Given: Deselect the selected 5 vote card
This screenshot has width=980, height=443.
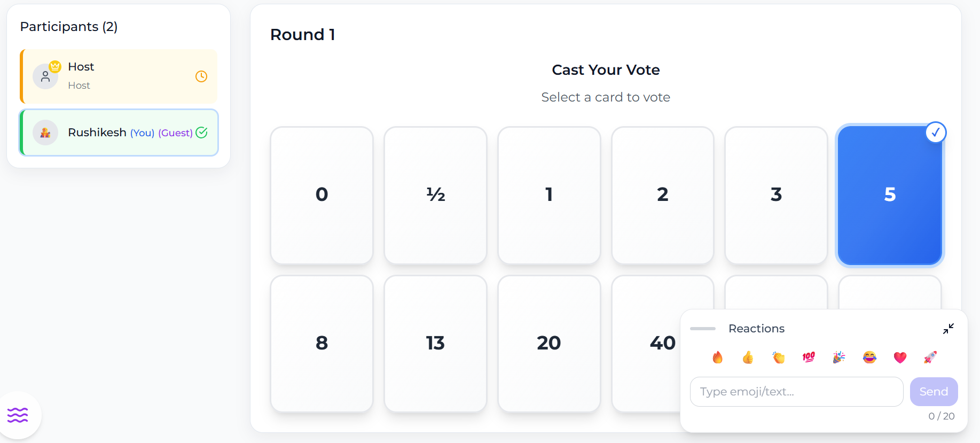Looking at the screenshot, I should click(889, 195).
